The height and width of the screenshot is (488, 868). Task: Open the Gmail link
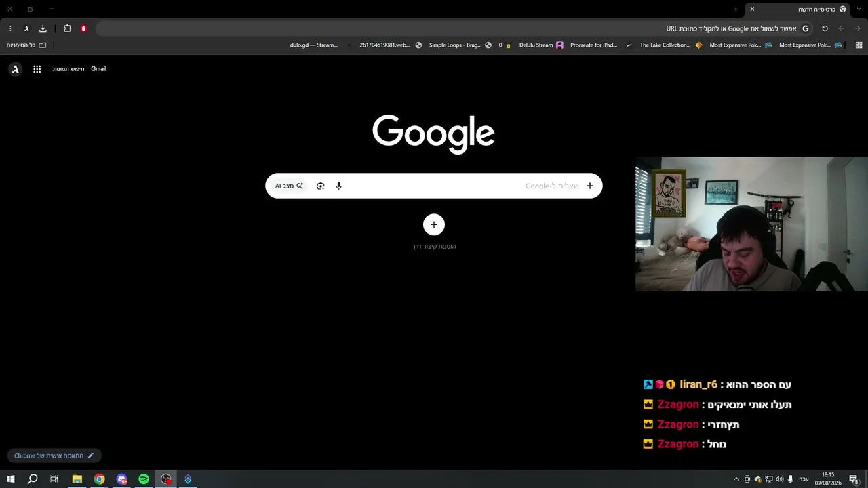(x=99, y=69)
